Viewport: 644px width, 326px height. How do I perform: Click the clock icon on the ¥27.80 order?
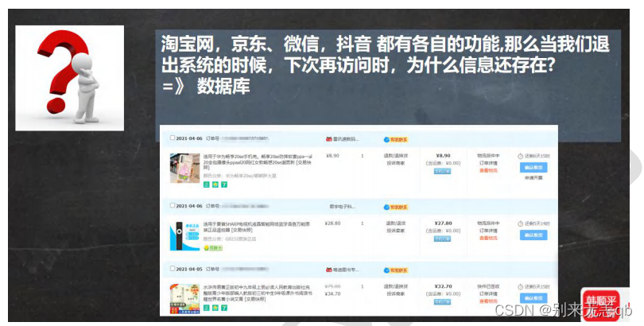point(521,223)
